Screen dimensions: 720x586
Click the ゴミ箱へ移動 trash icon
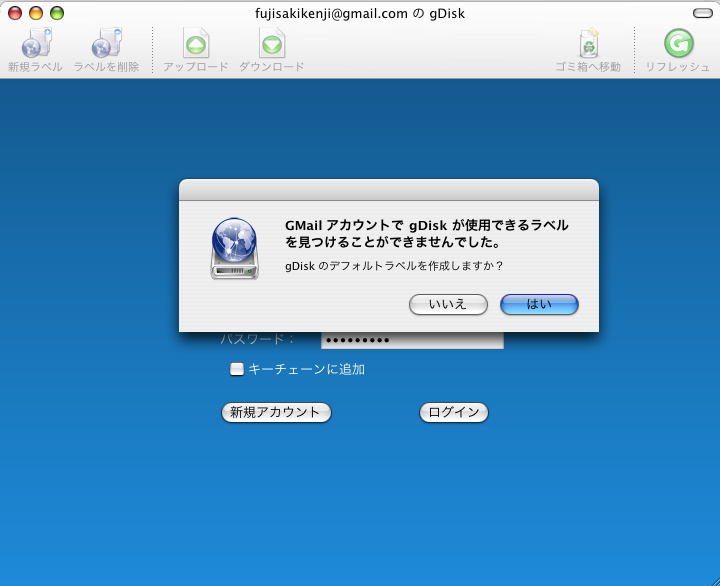pyautogui.click(x=588, y=43)
